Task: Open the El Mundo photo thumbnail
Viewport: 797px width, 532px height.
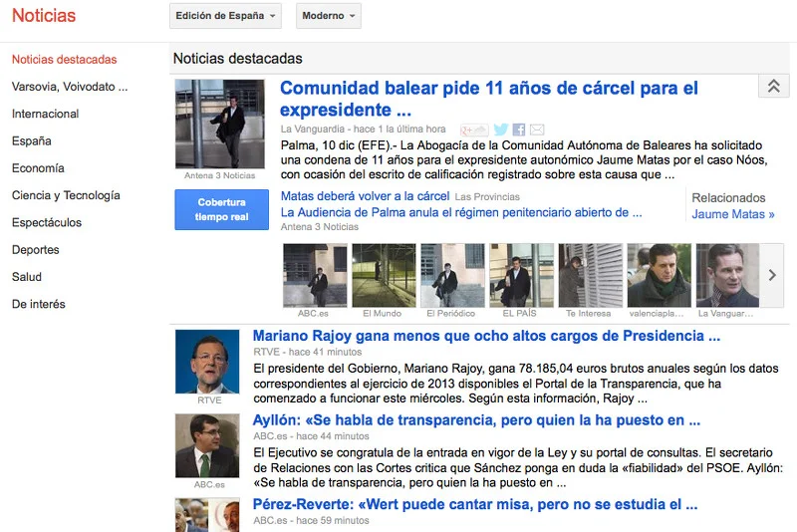Action: [384, 275]
